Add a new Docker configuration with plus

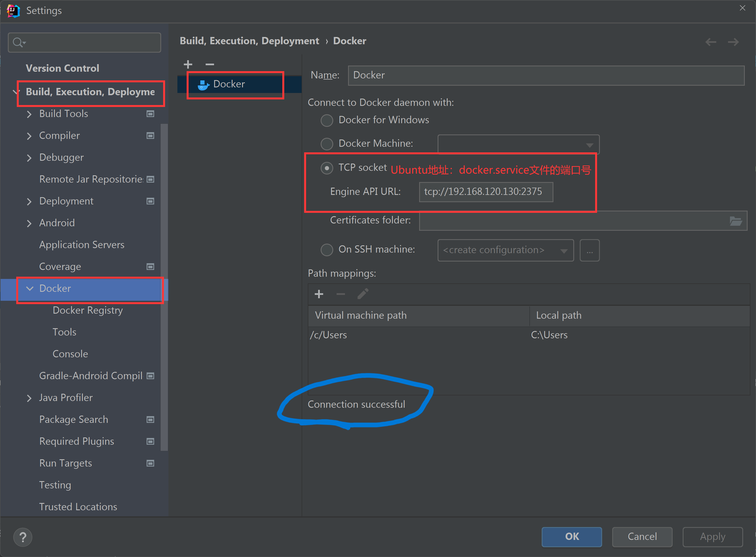tap(188, 64)
